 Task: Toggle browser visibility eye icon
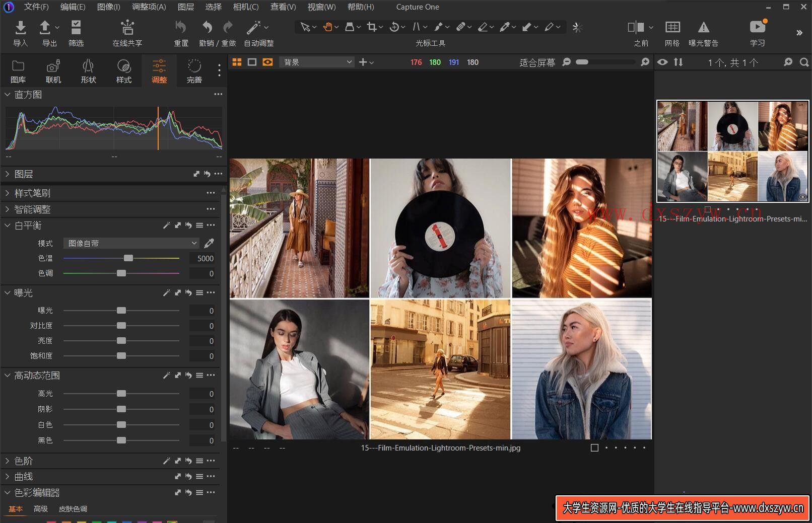tap(662, 62)
